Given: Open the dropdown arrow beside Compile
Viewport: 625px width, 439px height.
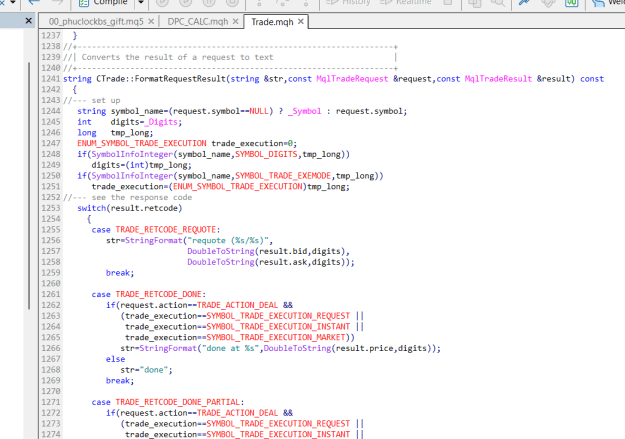Looking at the screenshot, I should coord(141,3).
